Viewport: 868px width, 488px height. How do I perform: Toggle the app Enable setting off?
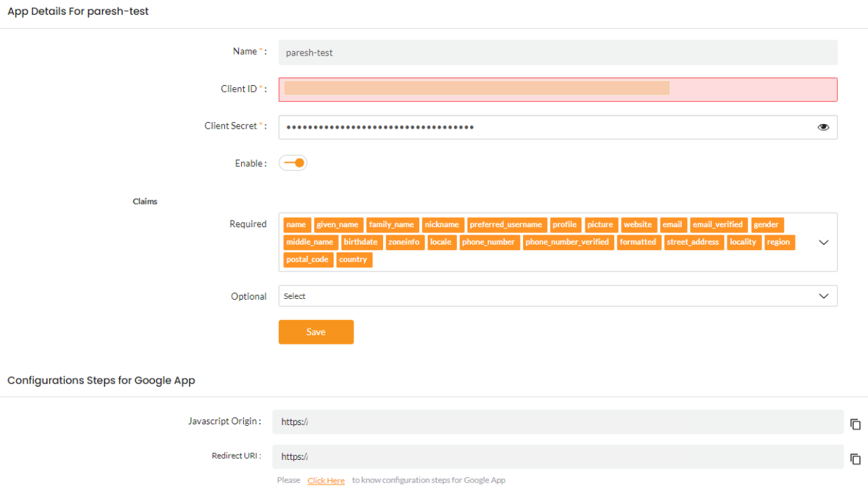click(x=293, y=162)
